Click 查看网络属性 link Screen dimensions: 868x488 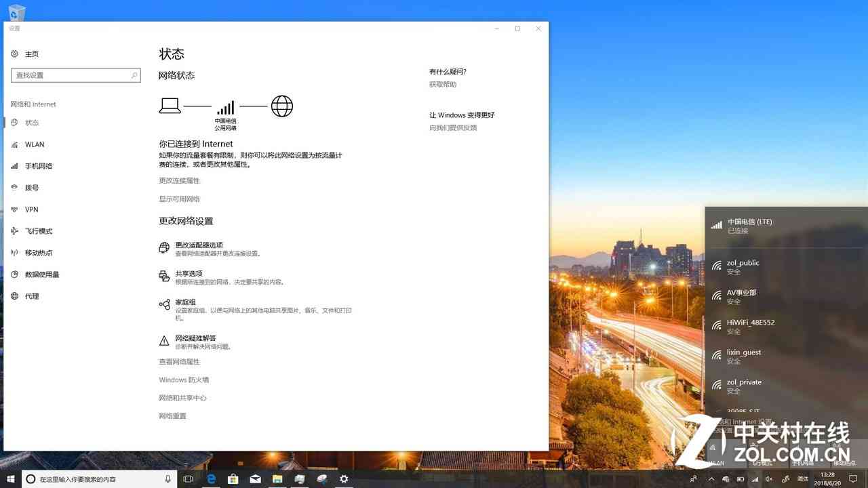point(180,362)
